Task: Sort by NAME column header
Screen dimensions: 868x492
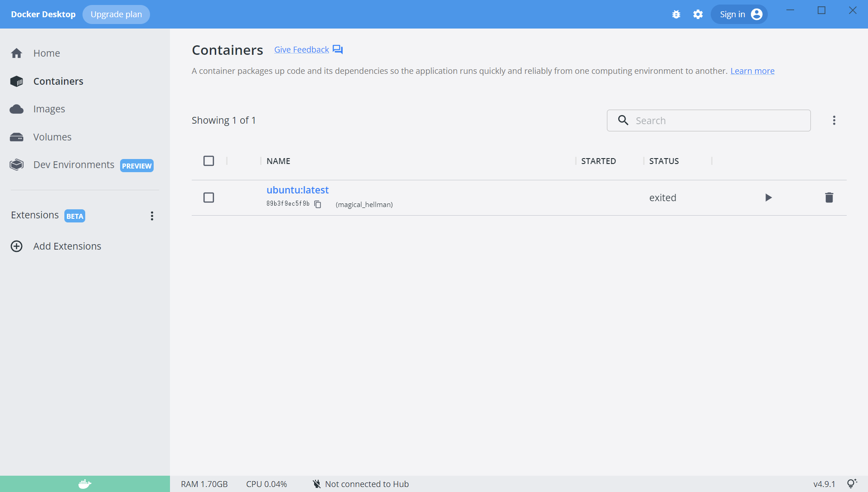Action: pyautogui.click(x=278, y=161)
